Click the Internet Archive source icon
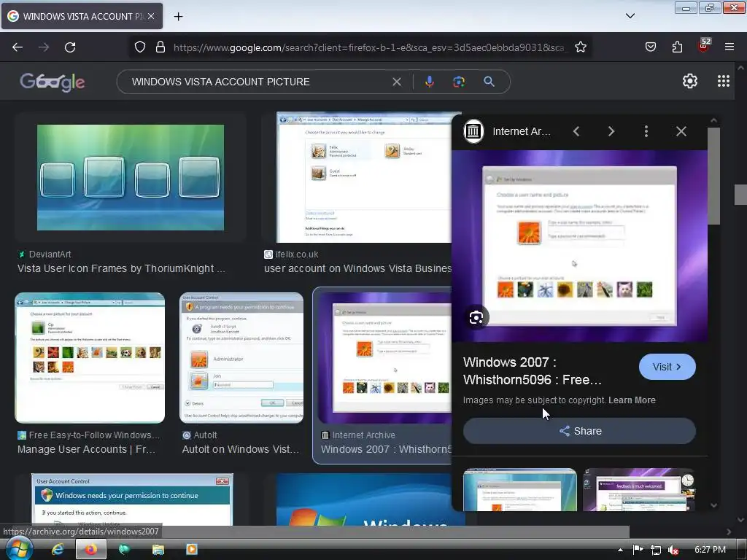 (473, 131)
